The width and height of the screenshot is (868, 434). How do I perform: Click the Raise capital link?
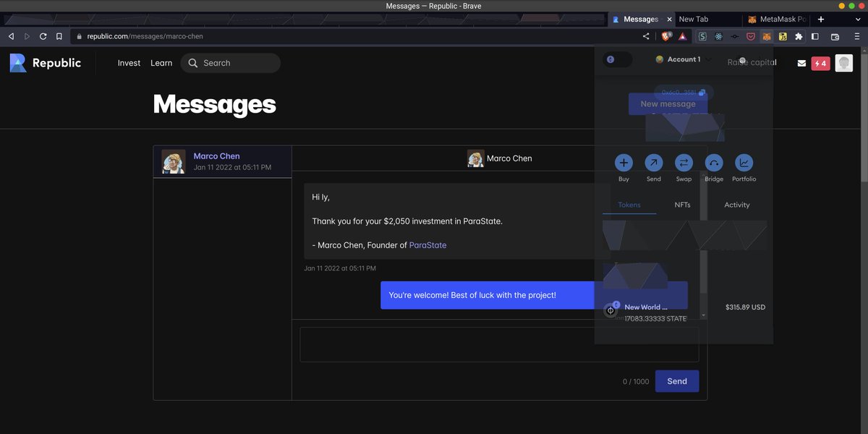[x=752, y=62]
